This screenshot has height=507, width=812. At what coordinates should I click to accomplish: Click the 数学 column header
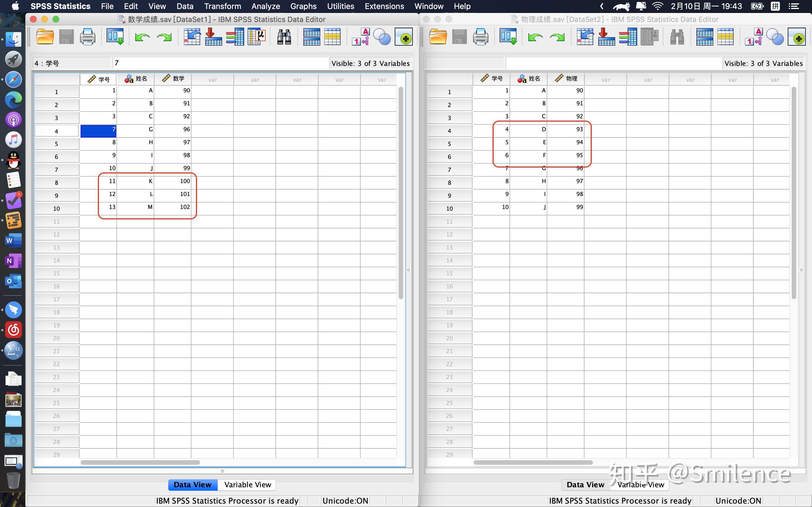click(173, 79)
